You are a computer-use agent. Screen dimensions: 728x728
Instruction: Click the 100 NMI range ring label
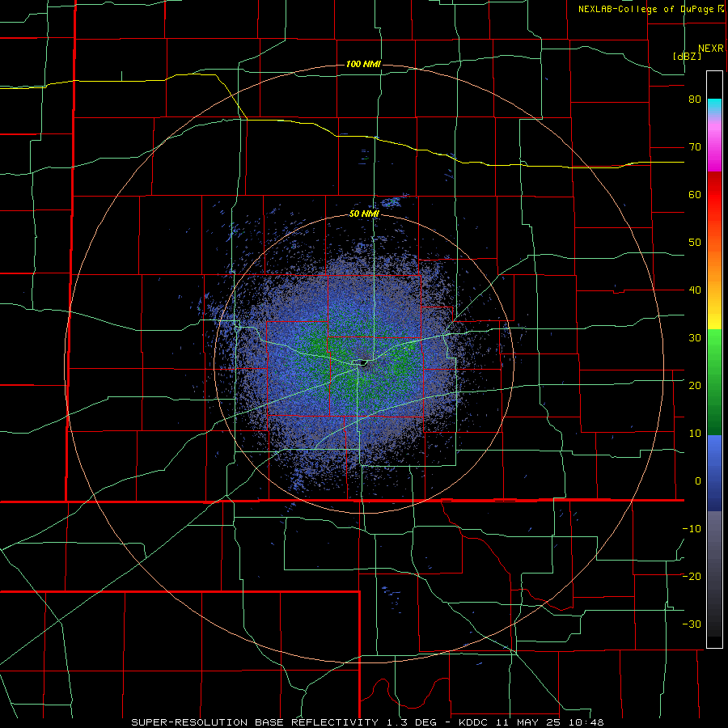pos(363,64)
